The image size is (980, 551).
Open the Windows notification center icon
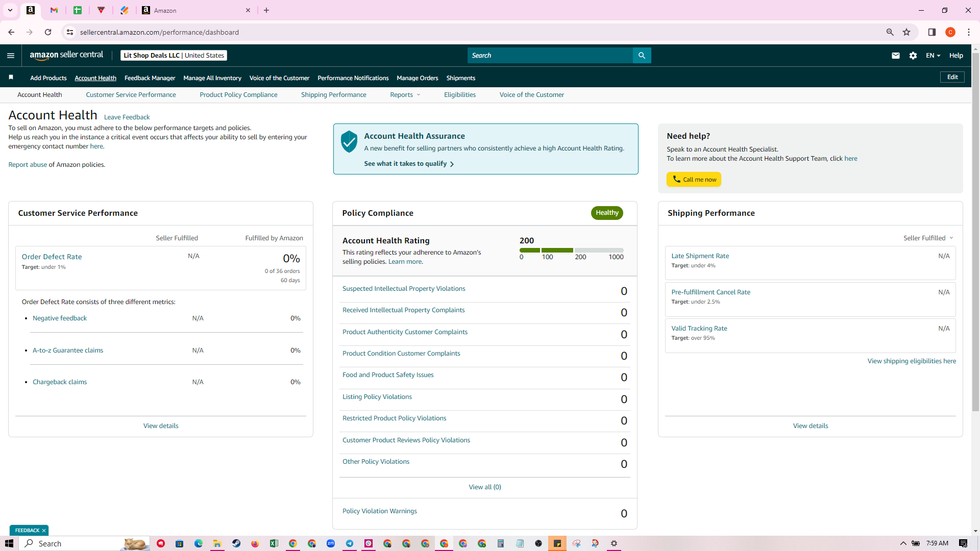(x=963, y=543)
